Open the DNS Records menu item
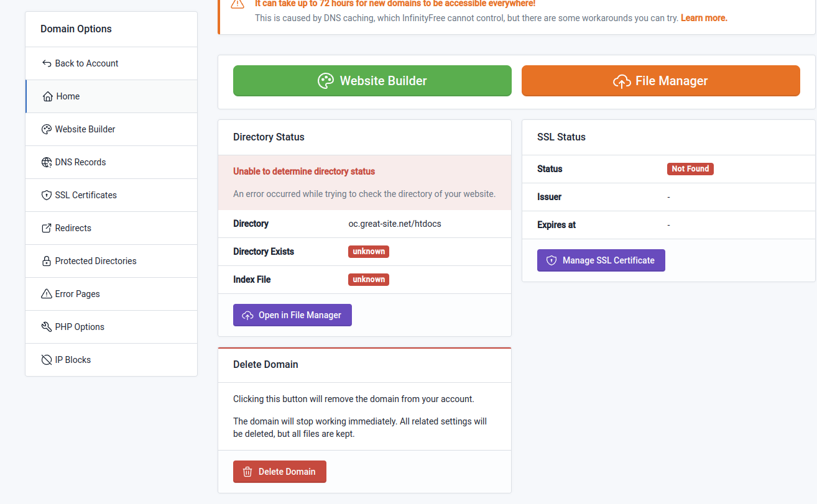817x504 pixels. pos(80,162)
